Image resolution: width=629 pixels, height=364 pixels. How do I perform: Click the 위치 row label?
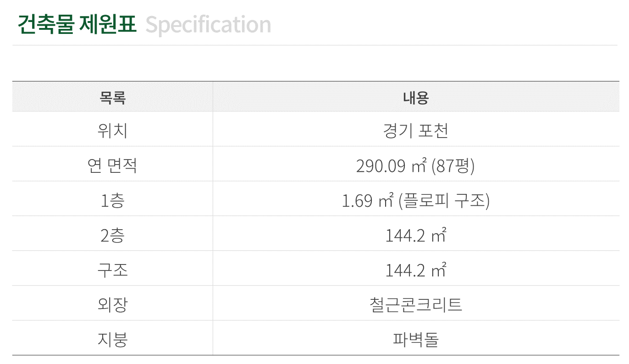[x=112, y=131]
